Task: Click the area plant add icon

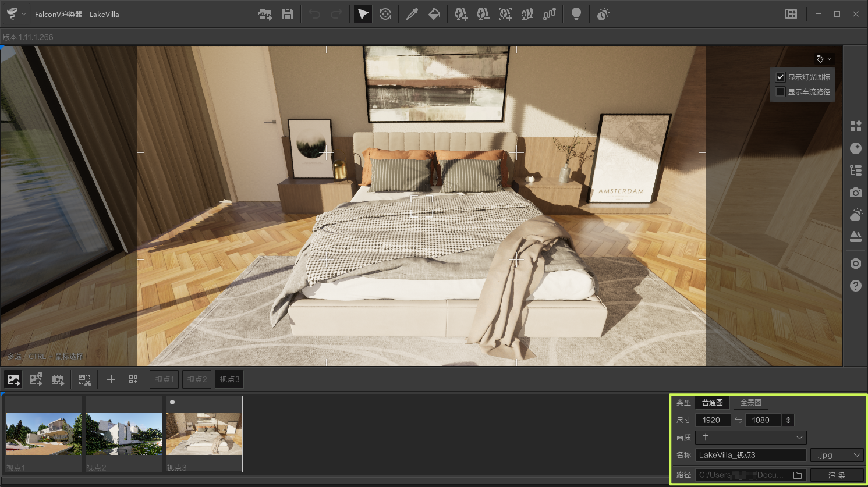Action: coord(505,14)
